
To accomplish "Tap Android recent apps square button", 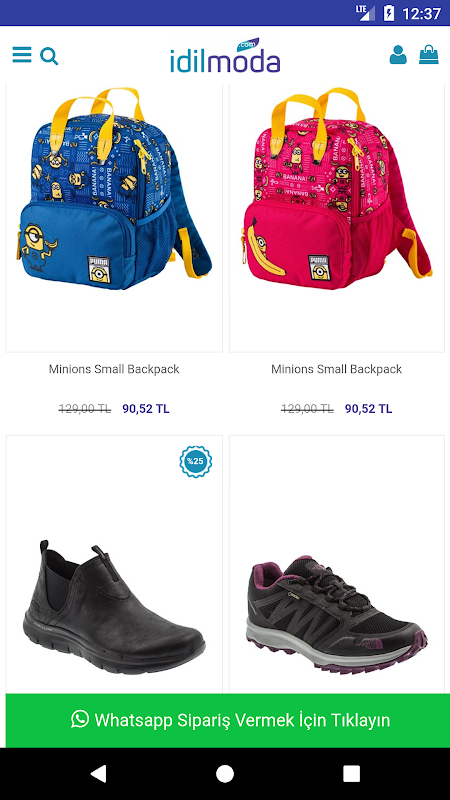I will 351,773.
